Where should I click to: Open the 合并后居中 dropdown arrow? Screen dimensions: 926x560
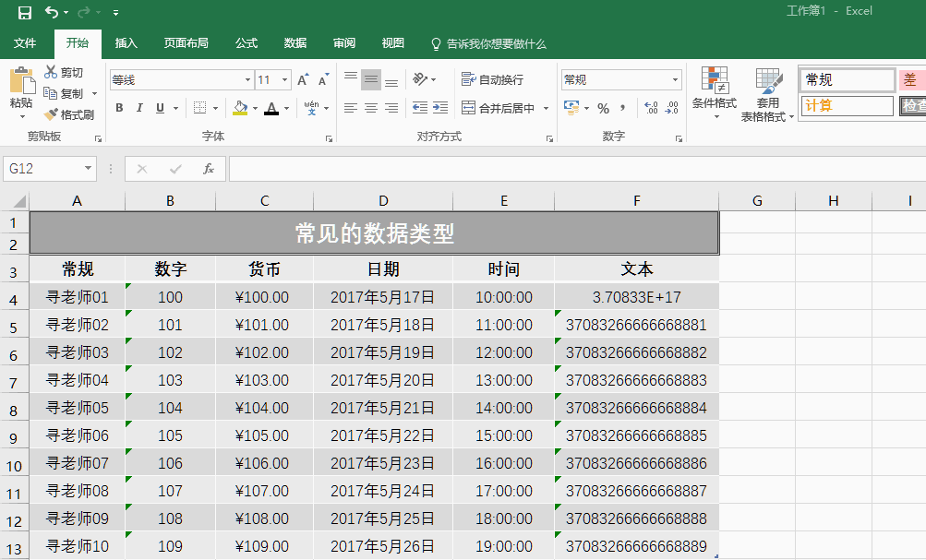(546, 108)
